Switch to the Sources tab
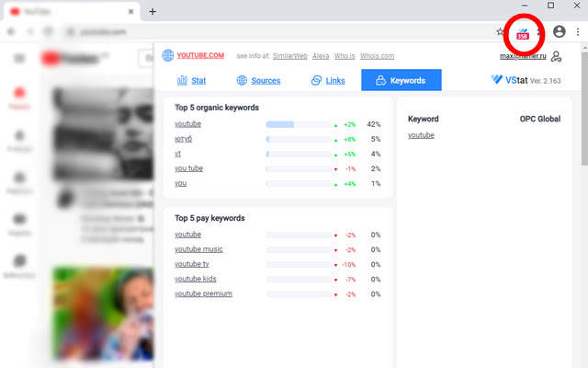 (258, 80)
